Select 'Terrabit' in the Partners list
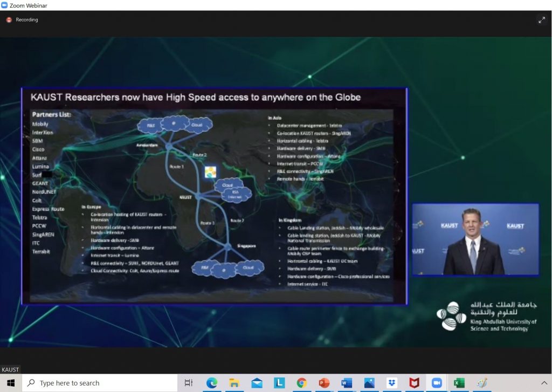This screenshot has width=552, height=392. (41, 251)
